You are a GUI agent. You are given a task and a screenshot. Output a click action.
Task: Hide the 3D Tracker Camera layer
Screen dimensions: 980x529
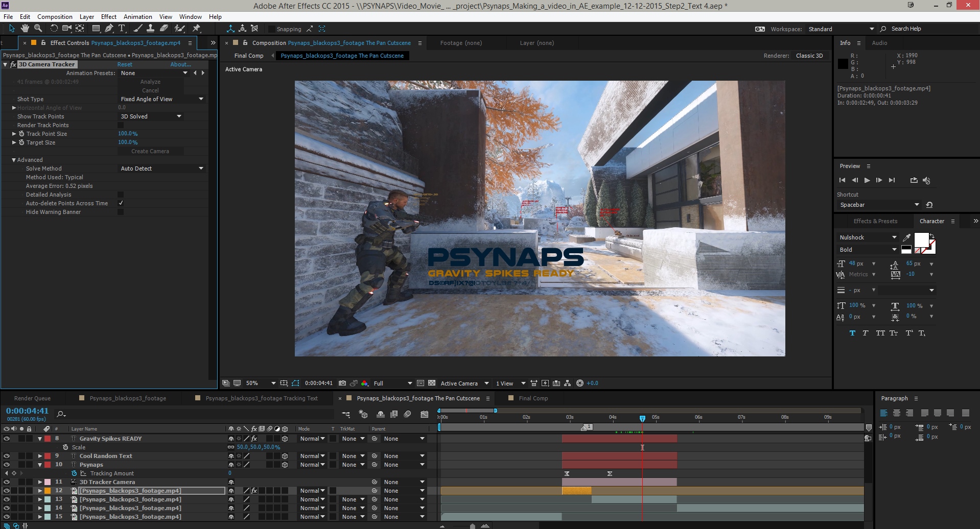click(x=7, y=482)
